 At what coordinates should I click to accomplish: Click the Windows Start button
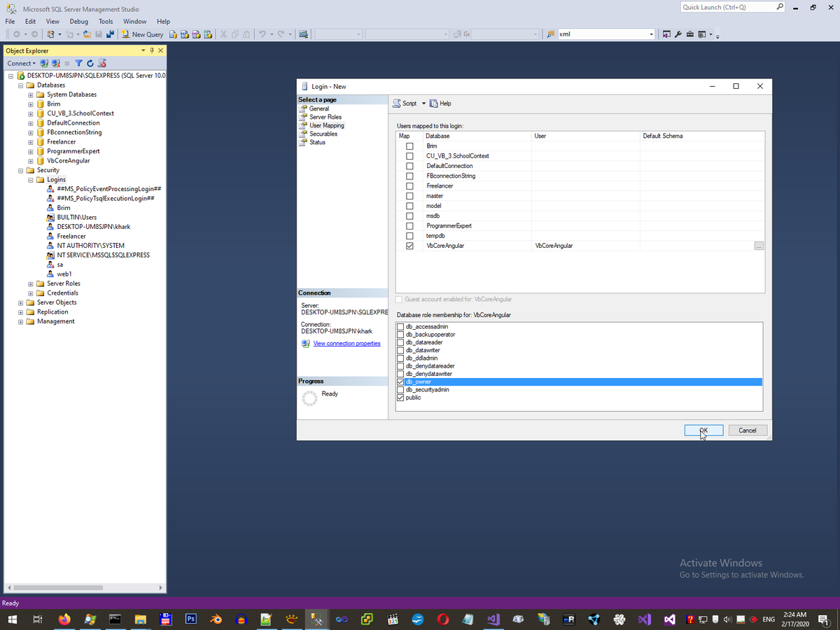[12, 619]
